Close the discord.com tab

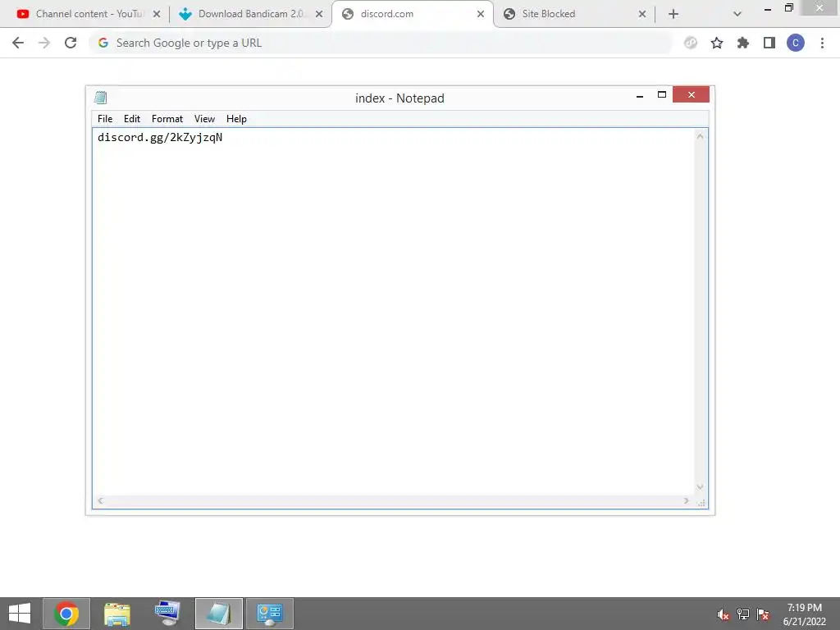tap(481, 14)
